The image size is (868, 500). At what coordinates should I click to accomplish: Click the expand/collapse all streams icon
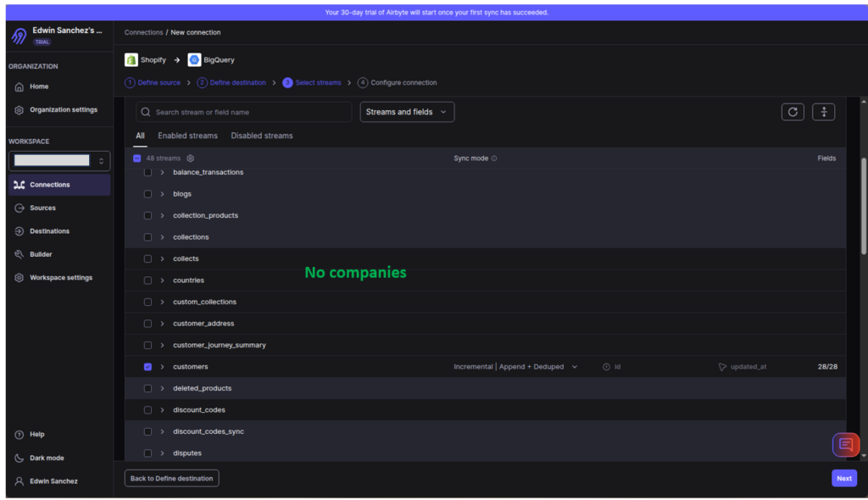pos(824,112)
